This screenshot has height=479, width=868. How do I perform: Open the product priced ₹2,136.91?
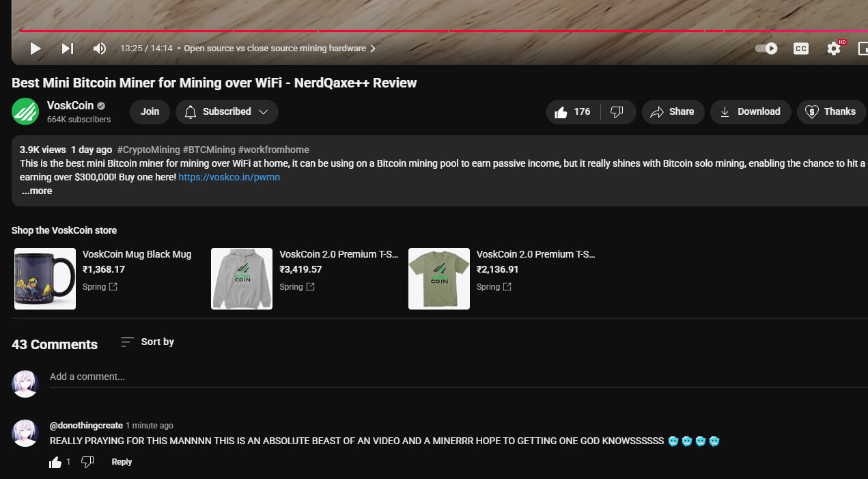[x=497, y=270]
